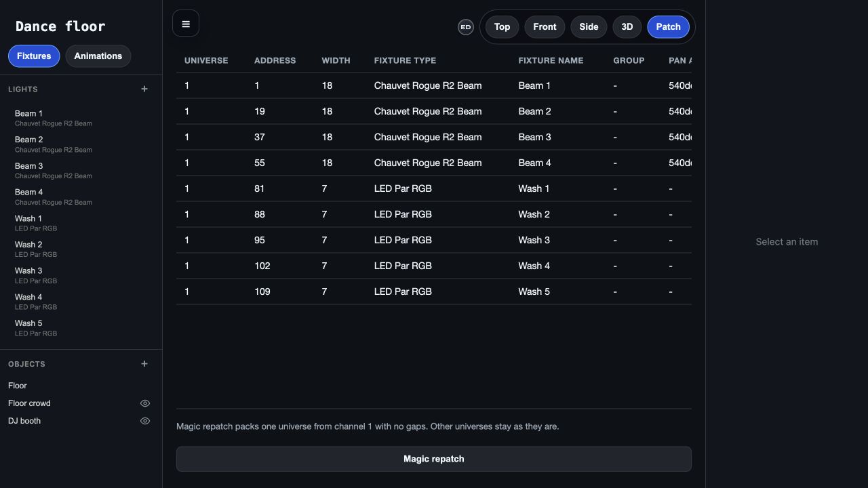The height and width of the screenshot is (488, 868).
Task: Click fixture name Beam 2 in table
Action: pyautogui.click(x=534, y=111)
